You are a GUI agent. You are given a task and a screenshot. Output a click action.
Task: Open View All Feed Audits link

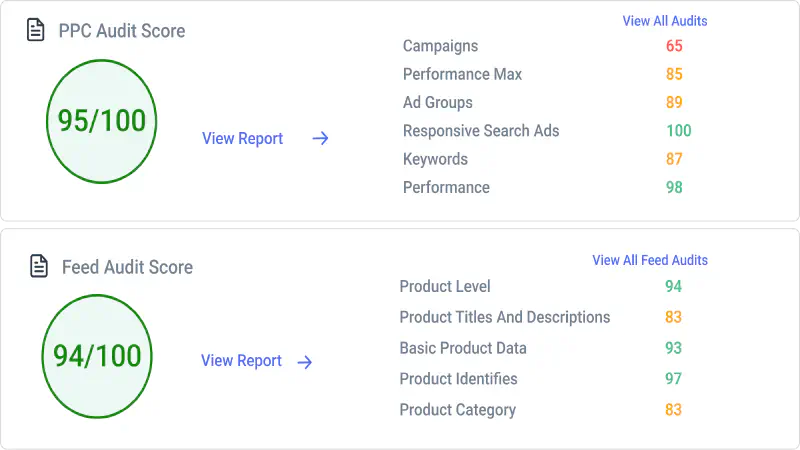tap(650, 260)
